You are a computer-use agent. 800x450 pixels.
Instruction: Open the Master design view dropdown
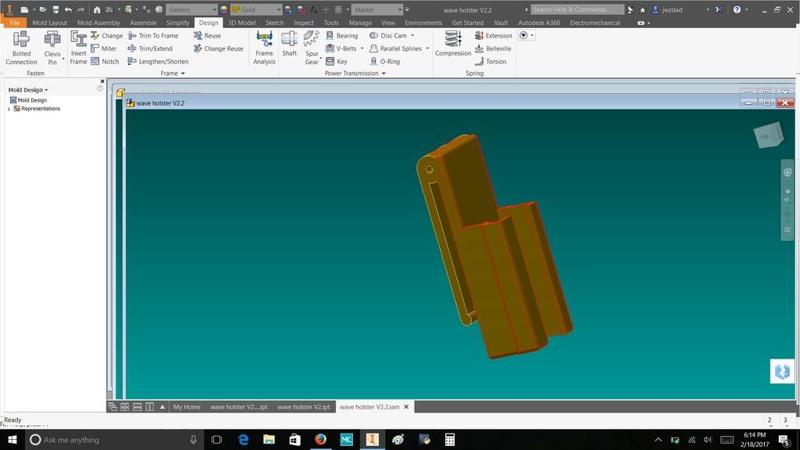point(377,10)
